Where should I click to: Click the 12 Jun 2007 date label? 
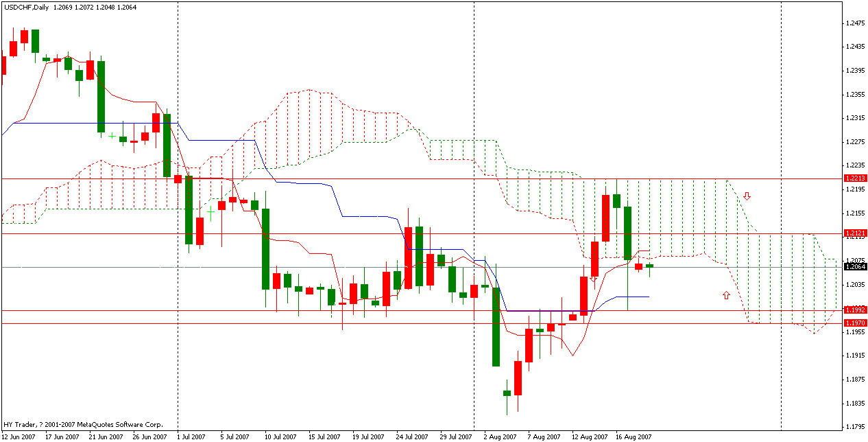19,437
